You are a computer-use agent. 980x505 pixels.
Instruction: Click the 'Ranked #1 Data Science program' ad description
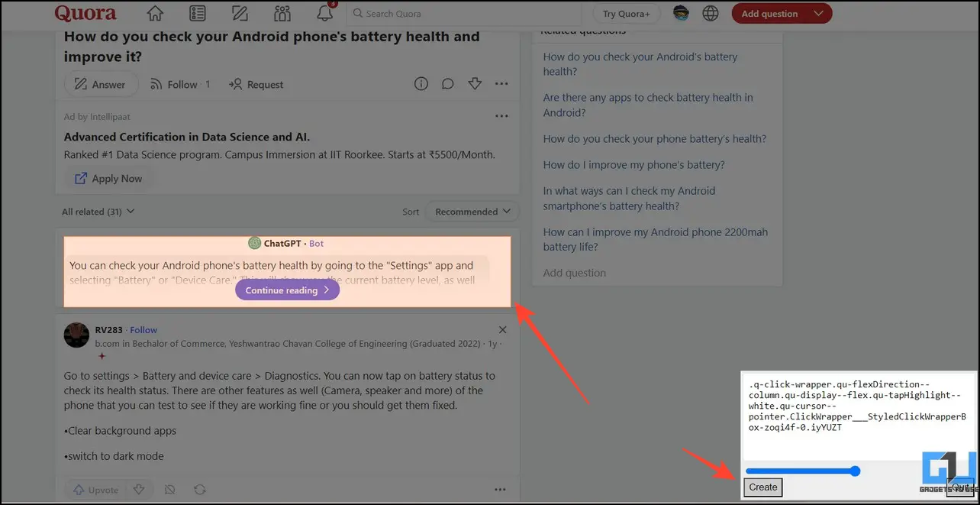pos(280,155)
